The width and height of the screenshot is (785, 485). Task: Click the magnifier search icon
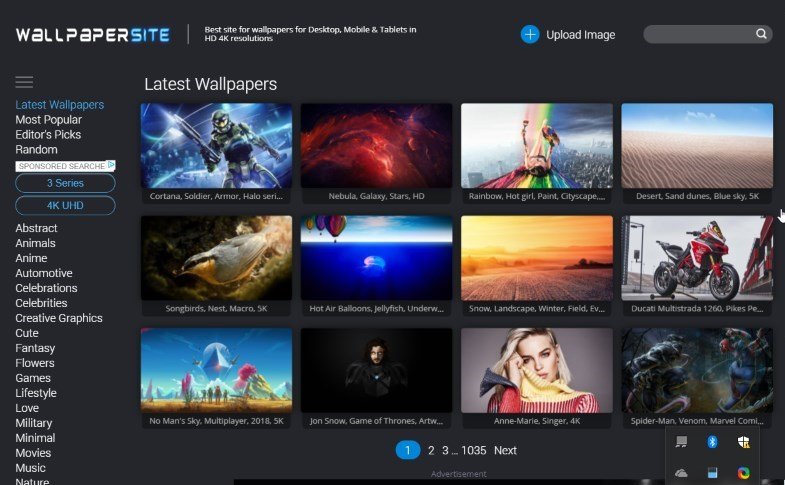pyautogui.click(x=761, y=34)
